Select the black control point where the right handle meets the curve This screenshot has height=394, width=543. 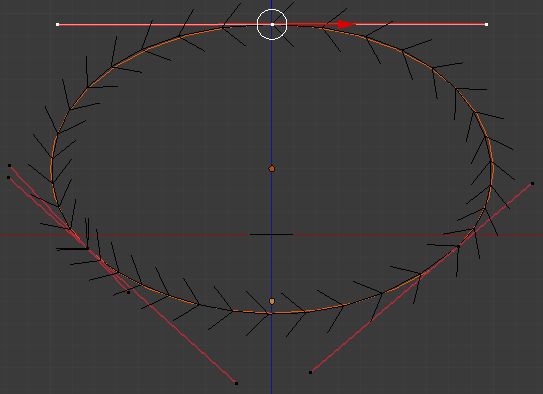pyautogui.click(x=459, y=247)
